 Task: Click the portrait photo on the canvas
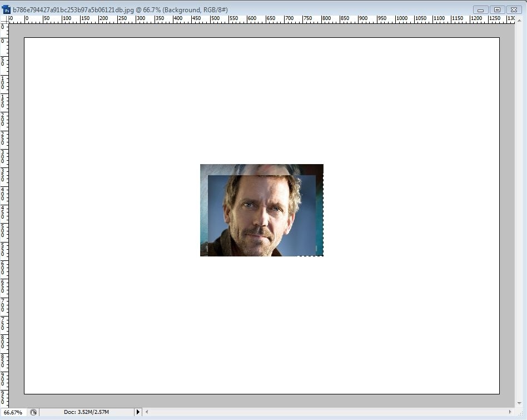(x=262, y=210)
